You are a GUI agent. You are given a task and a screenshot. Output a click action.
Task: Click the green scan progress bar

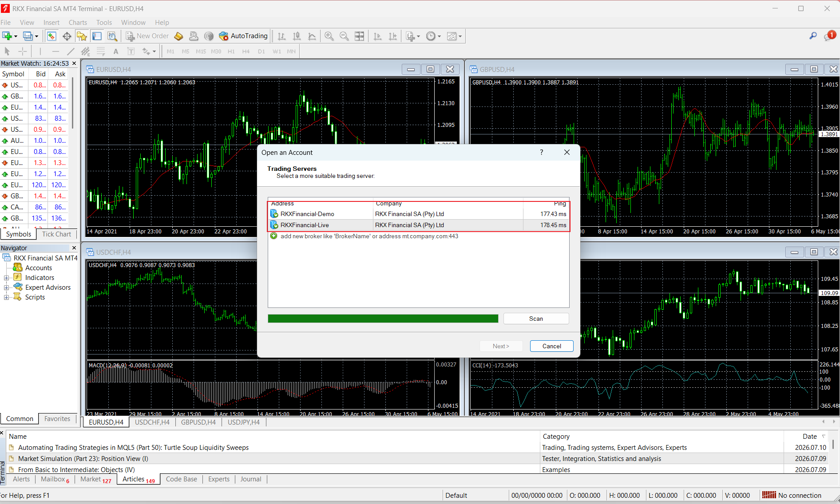(383, 319)
